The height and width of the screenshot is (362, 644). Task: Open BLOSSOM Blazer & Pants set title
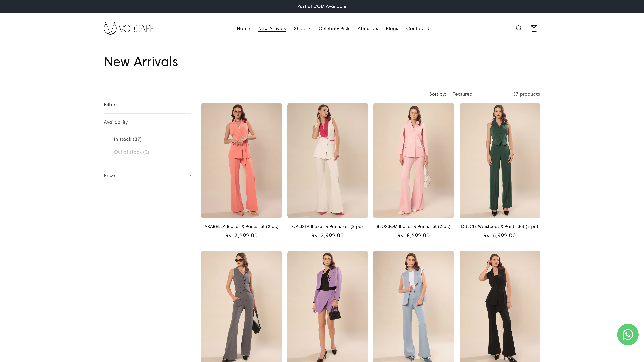point(413,226)
